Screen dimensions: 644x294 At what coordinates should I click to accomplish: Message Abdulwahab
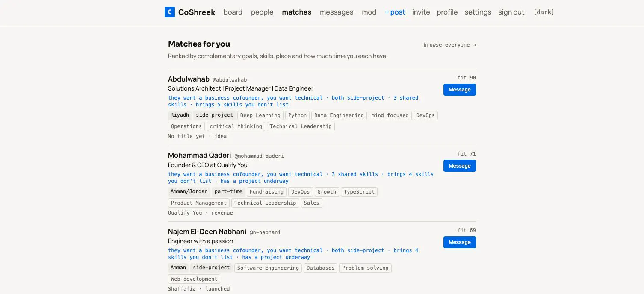[x=460, y=90]
